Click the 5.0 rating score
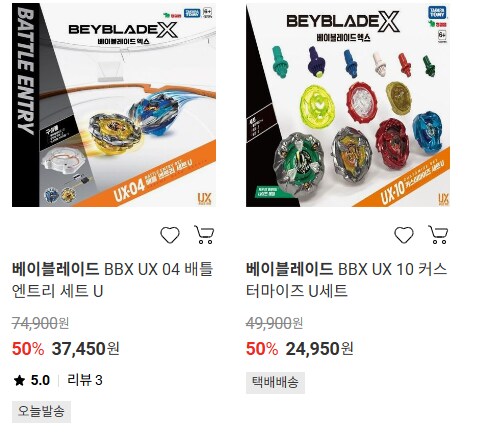The image size is (500, 433). click(40, 380)
